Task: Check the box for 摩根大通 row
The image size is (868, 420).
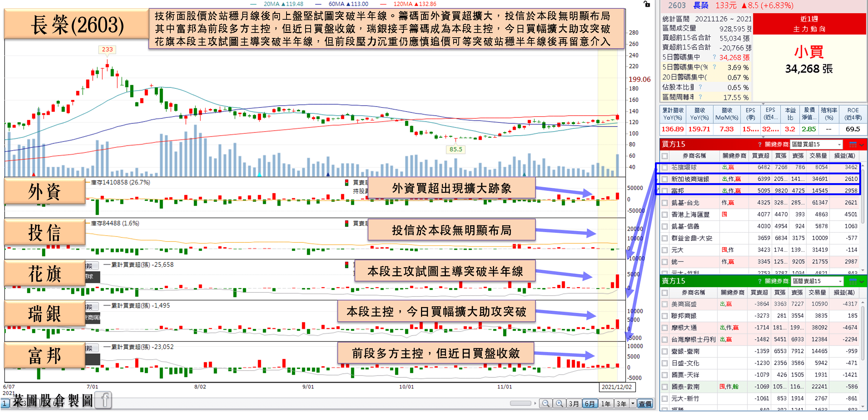Action: (665, 328)
